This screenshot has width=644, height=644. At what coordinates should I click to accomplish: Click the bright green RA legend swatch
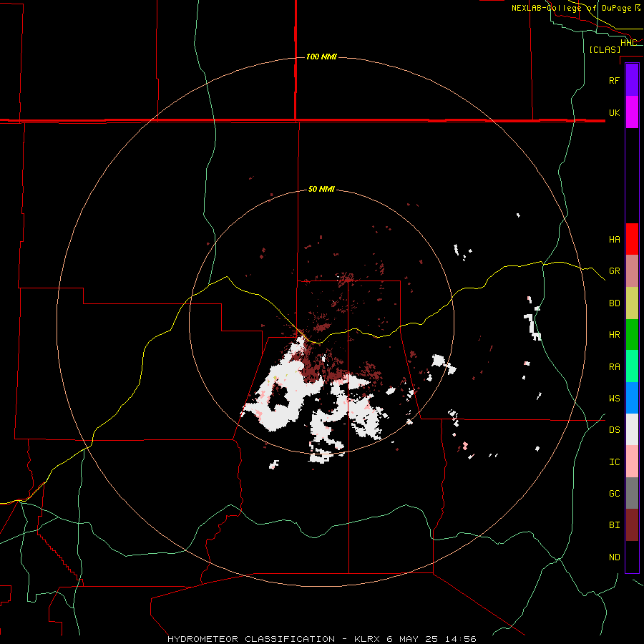(632, 366)
